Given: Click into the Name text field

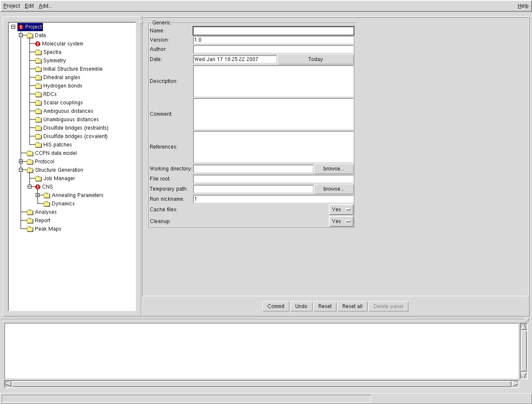Looking at the screenshot, I should tap(273, 31).
